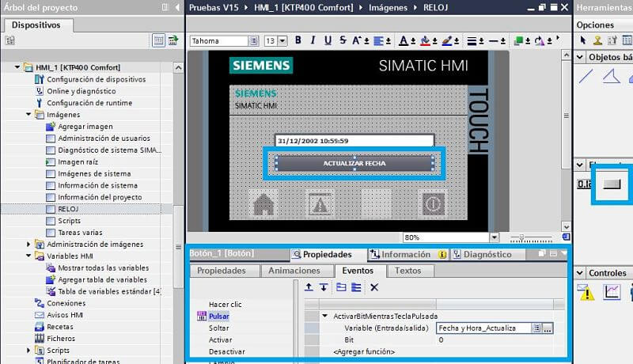The image size is (633, 364).
Task: Toggle bold text formatting
Action: coord(298,40)
